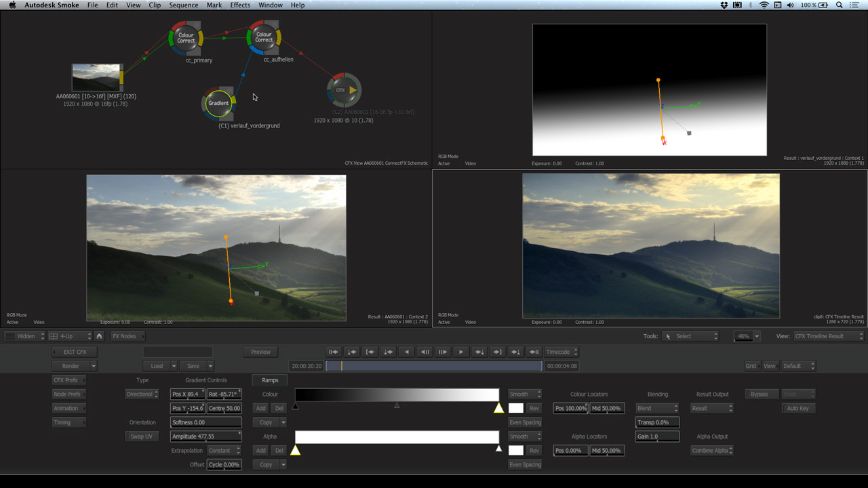Click the white Colour ramp swatch
Image resolution: width=868 pixels, height=488 pixels.
(516, 408)
